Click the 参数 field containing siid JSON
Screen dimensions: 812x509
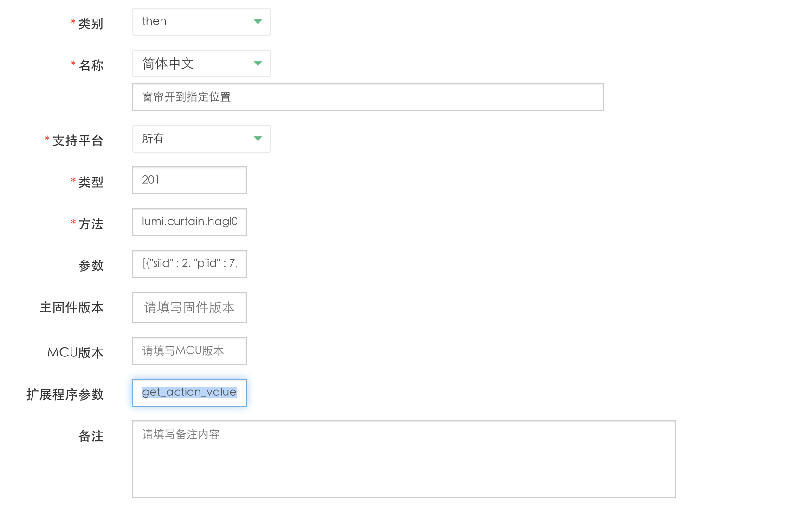pos(189,264)
